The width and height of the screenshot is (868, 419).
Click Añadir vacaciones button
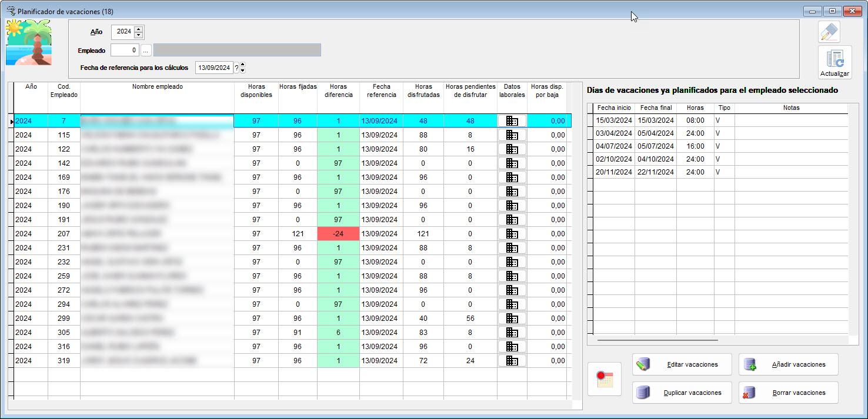(x=789, y=364)
